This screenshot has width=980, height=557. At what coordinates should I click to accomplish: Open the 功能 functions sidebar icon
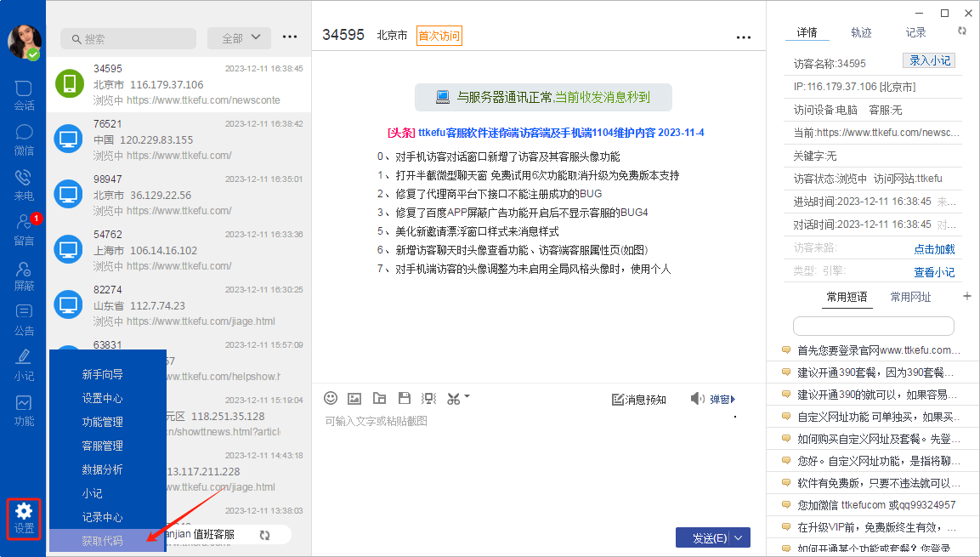(x=24, y=411)
